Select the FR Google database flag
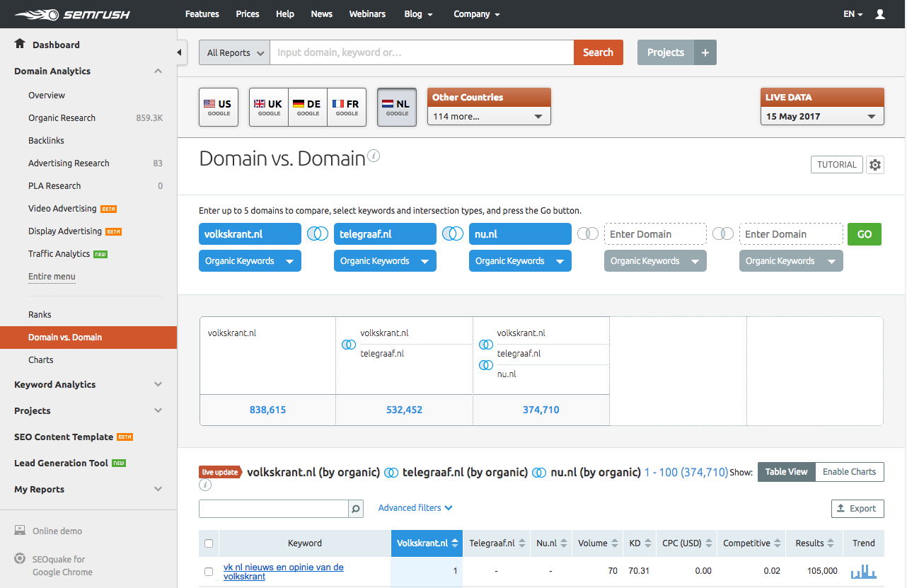Viewport: 907px width, 588px height. click(347, 107)
